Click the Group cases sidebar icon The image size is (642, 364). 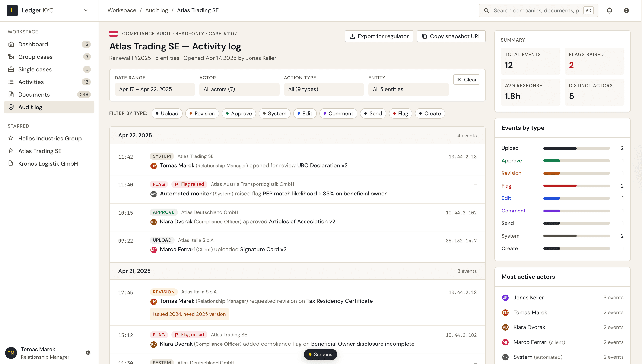pos(11,57)
